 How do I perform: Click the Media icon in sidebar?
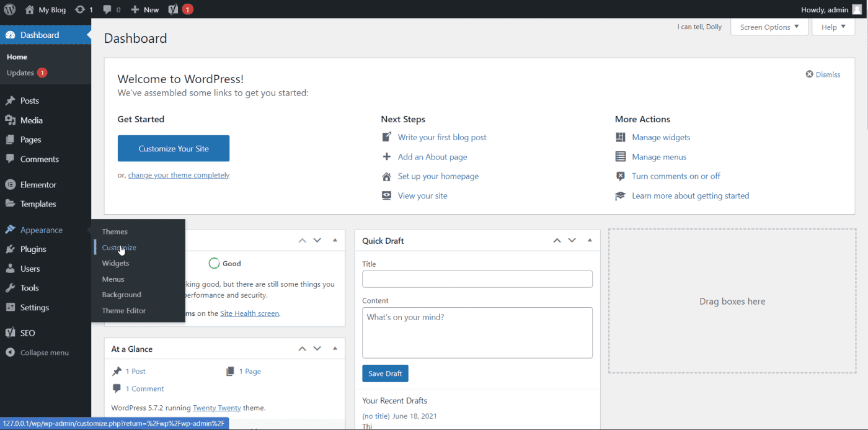pyautogui.click(x=10, y=120)
